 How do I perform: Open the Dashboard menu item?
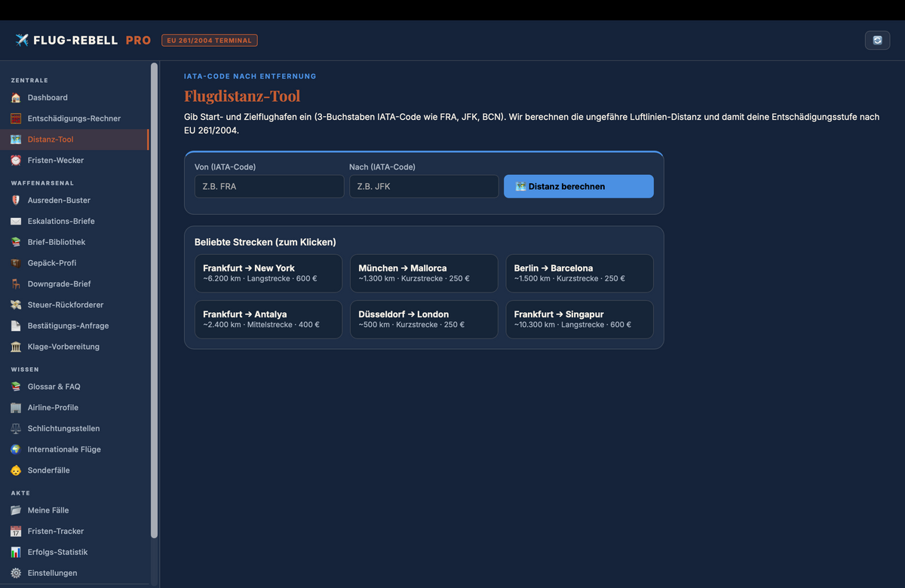click(x=75, y=98)
